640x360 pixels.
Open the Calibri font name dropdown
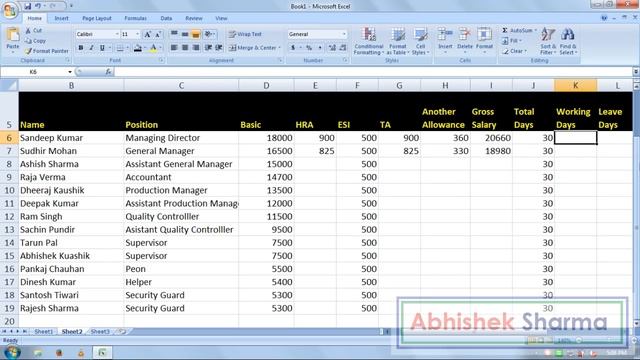[117, 34]
